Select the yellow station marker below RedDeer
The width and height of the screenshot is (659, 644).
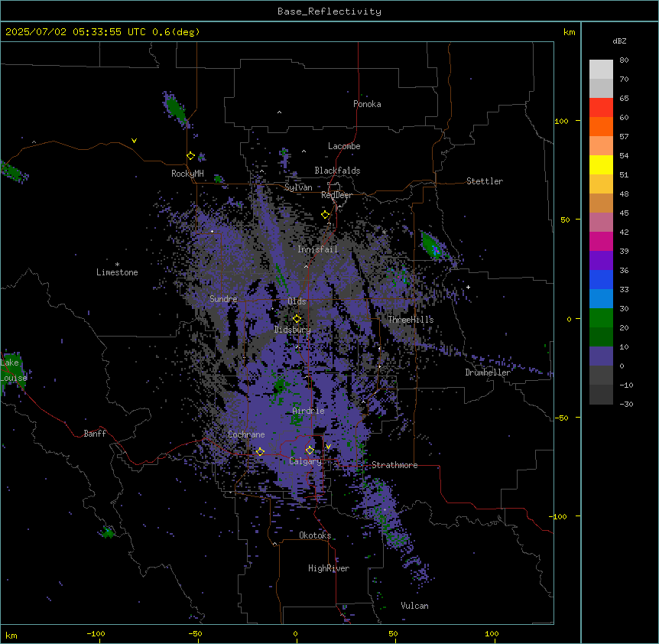326,215
